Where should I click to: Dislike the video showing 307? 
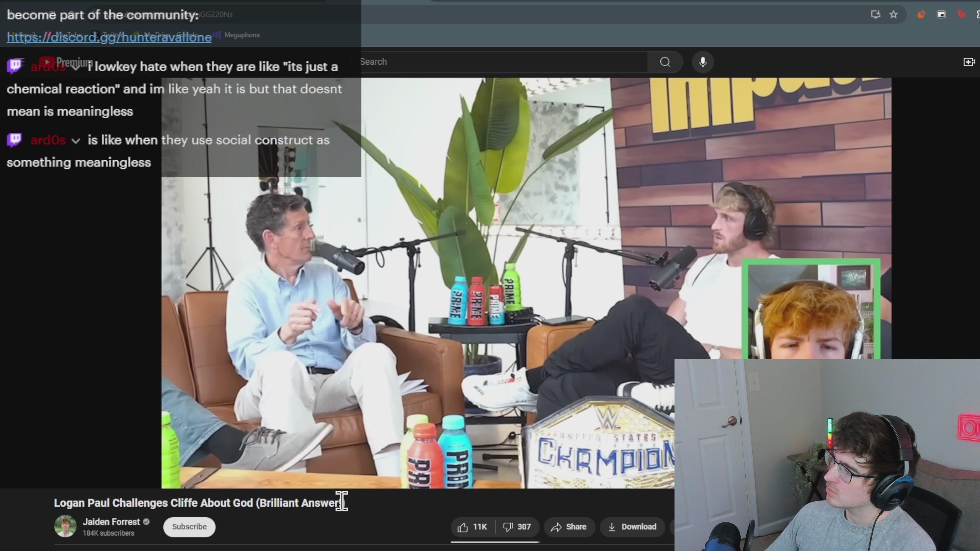[518, 527]
